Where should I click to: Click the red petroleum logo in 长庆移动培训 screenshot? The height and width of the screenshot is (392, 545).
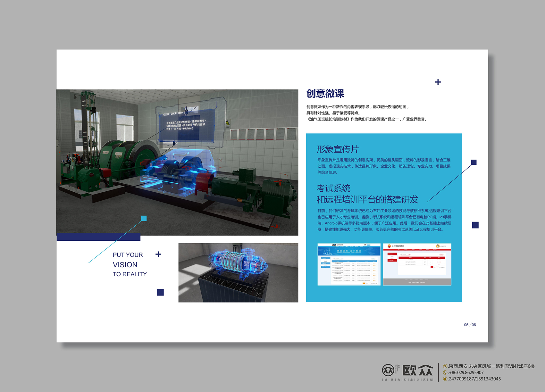389,246
